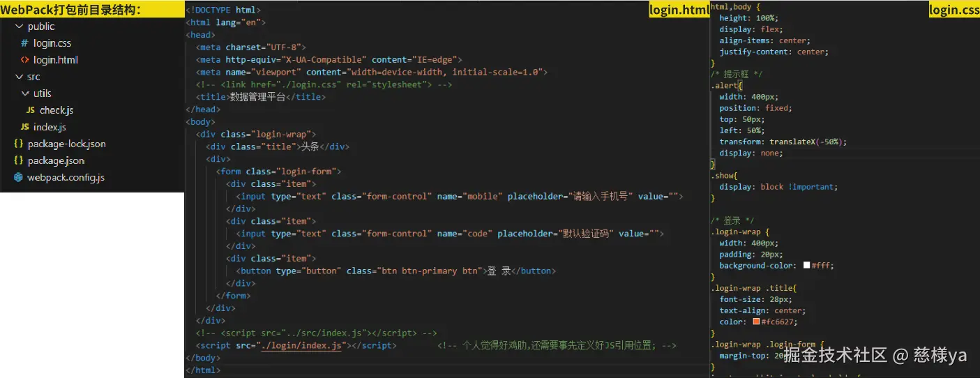Screen dimensions: 980x378
Task: Click the "display: none;" declaration
Action: pyautogui.click(x=751, y=153)
